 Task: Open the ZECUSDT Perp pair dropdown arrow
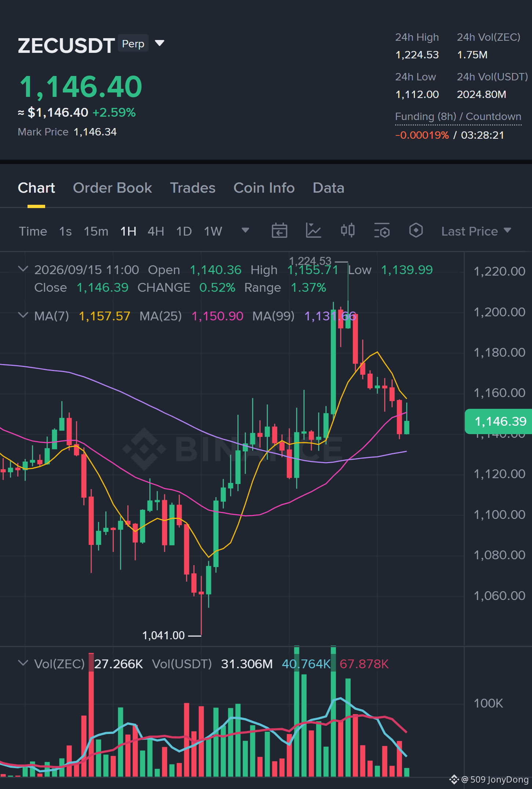160,43
